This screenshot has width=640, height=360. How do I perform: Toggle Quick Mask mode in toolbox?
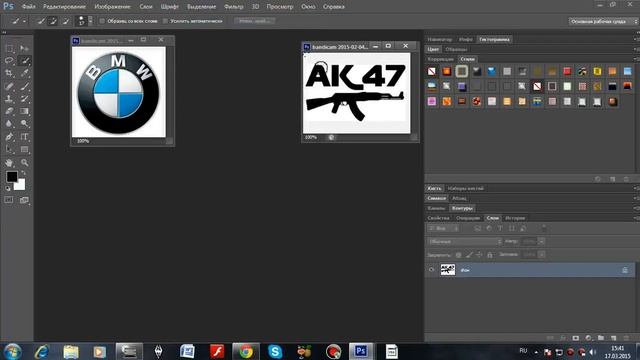(9, 200)
